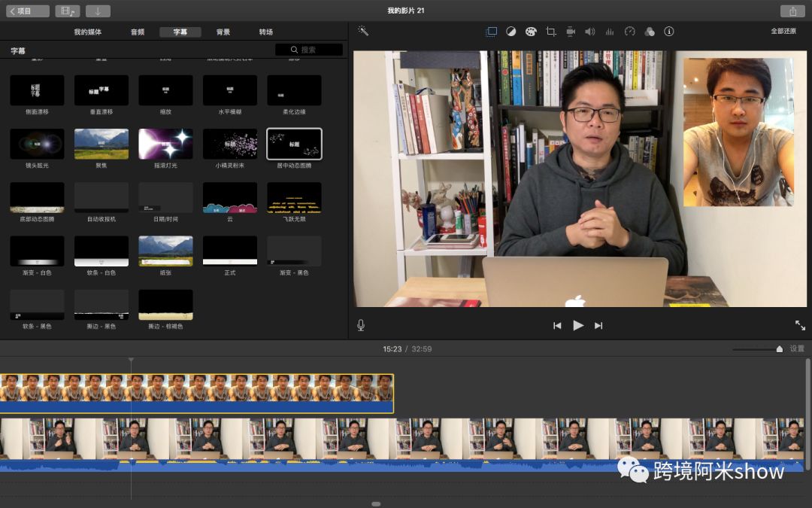812x508 pixels.
Task: Skip to next clip button
Action: (x=598, y=326)
